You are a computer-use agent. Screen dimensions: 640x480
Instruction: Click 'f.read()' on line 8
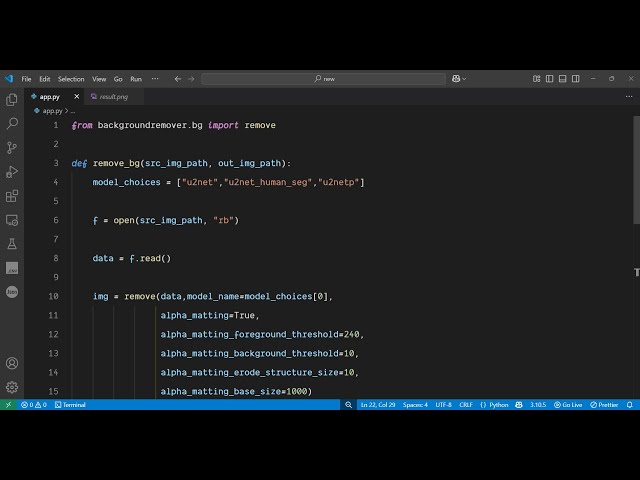[x=150, y=258]
